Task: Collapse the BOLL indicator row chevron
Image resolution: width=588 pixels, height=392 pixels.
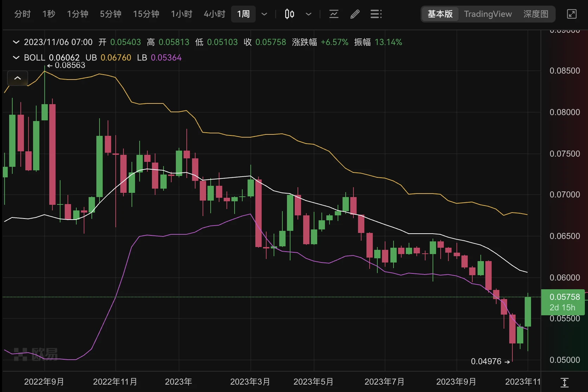Action: tap(16, 57)
